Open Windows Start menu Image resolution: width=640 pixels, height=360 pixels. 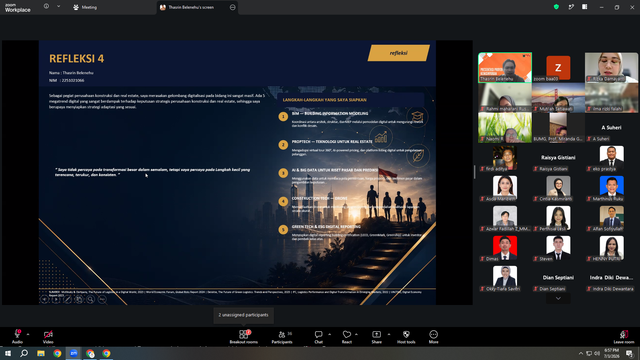tap(8, 353)
